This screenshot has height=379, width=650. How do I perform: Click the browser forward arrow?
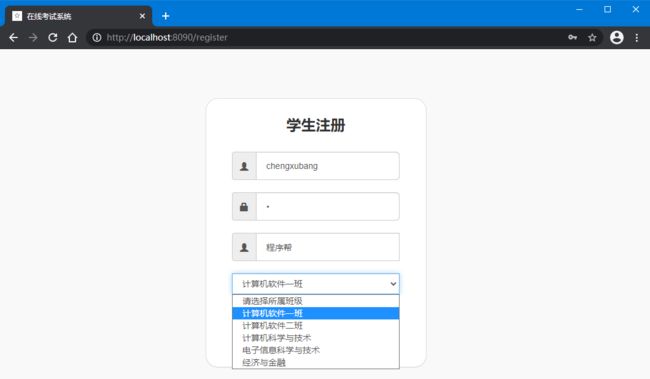tap(33, 38)
